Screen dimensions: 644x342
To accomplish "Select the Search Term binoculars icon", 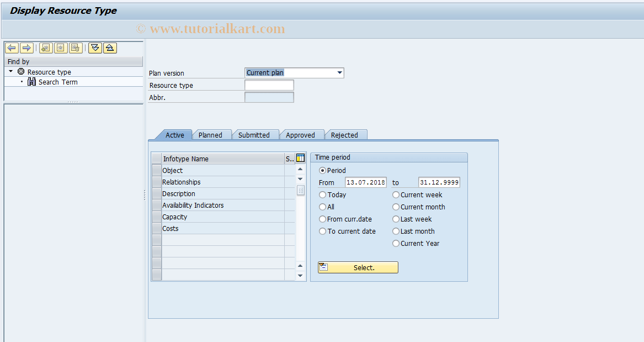I will click(32, 81).
